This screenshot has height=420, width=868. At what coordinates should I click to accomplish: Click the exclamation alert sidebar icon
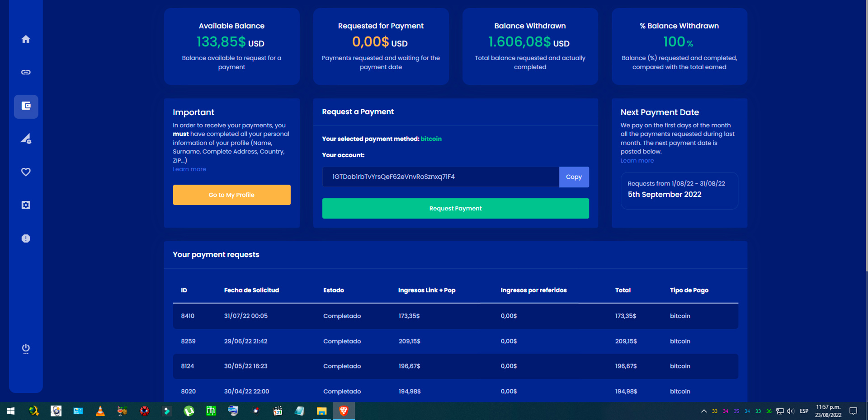pyautogui.click(x=26, y=238)
